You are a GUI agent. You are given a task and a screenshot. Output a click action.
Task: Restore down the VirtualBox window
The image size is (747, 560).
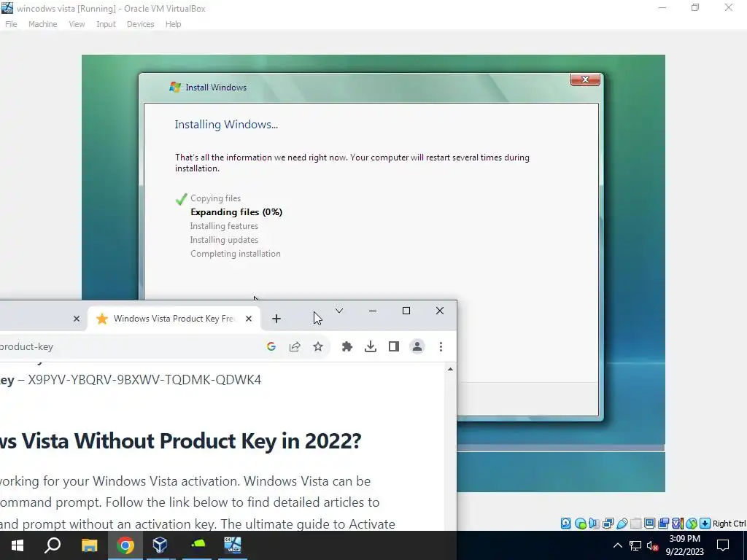tap(695, 7)
